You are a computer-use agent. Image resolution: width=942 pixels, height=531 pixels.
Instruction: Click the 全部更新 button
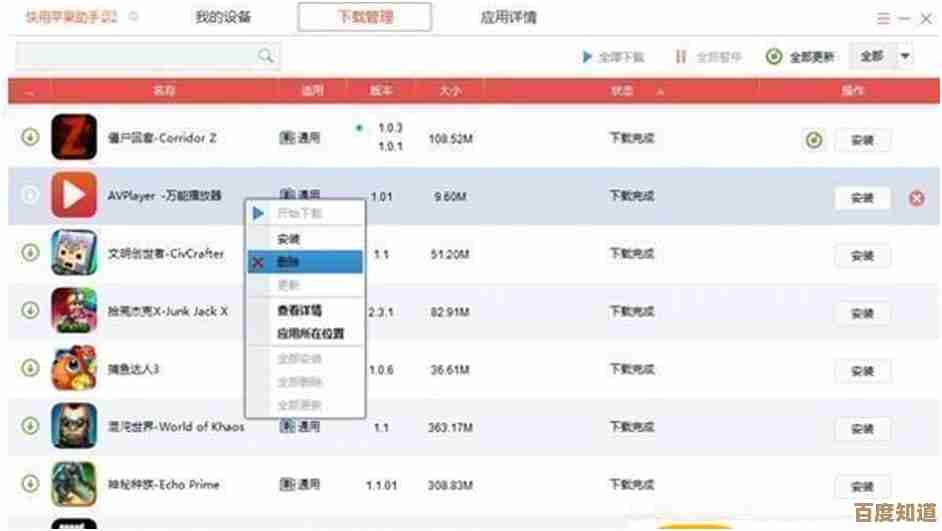click(x=801, y=57)
